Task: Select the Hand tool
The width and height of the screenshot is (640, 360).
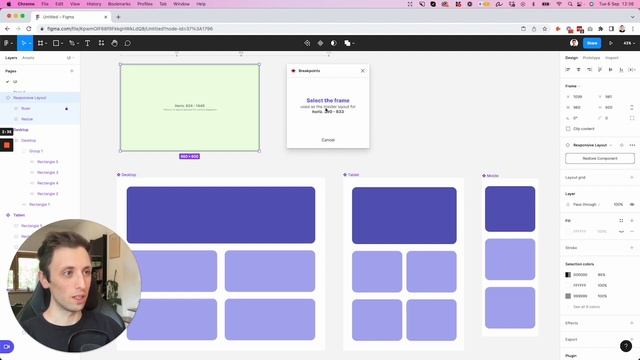Action: point(114,43)
